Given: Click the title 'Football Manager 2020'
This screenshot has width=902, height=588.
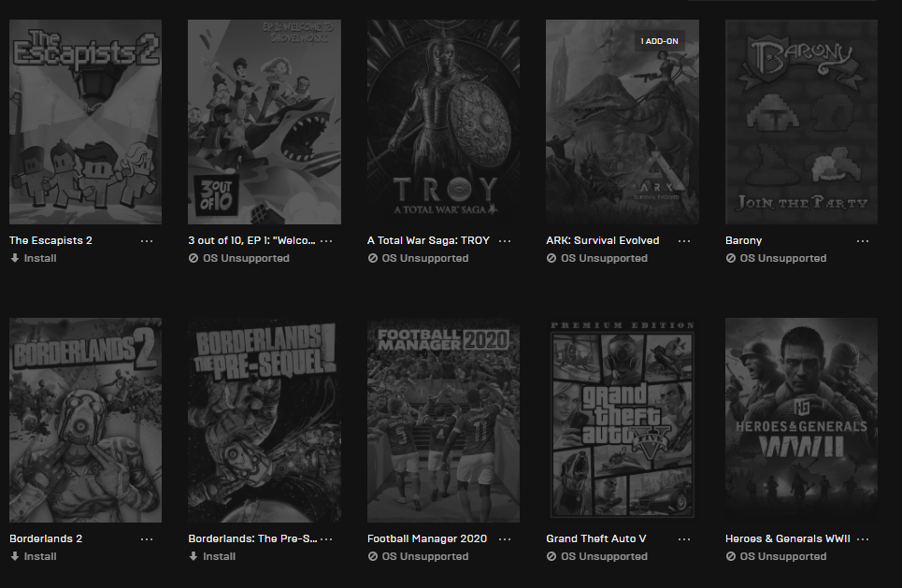Looking at the screenshot, I should (x=427, y=538).
